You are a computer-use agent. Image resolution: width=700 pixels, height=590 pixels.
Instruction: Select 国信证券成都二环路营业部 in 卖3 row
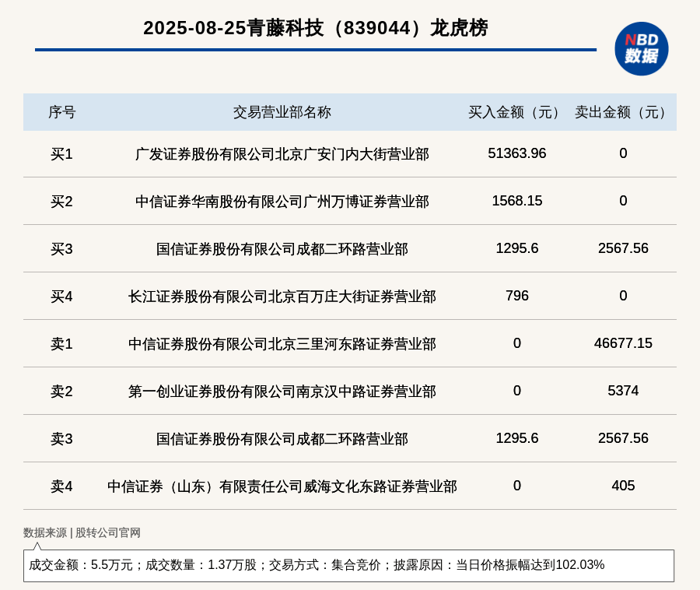pyautogui.click(x=282, y=438)
